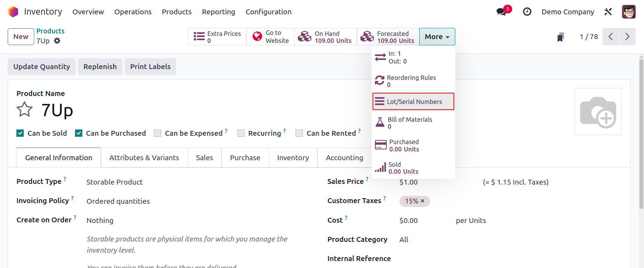This screenshot has height=268, width=644.
Task: Switch to the Sales tab
Action: point(204,158)
